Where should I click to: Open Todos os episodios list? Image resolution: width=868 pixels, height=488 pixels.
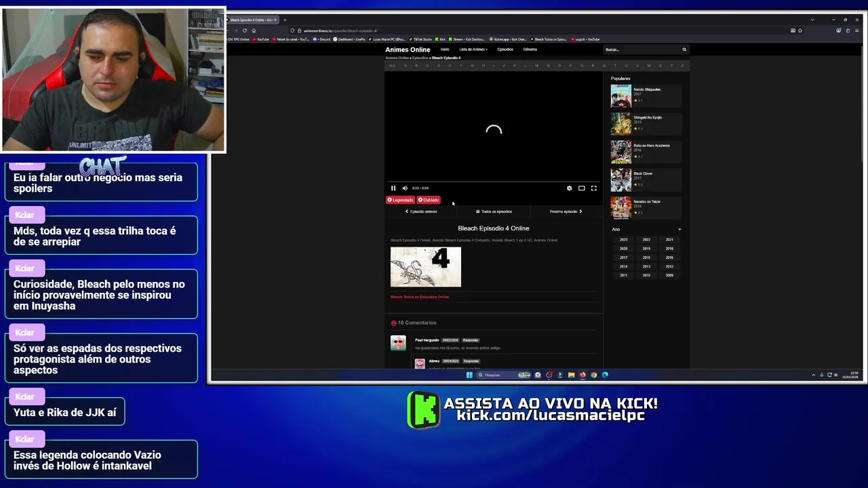click(494, 211)
